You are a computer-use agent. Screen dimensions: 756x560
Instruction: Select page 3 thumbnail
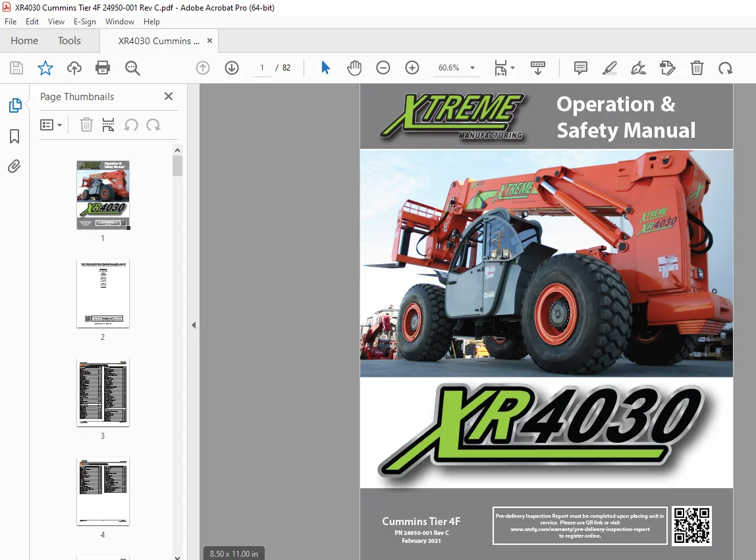[103, 393]
